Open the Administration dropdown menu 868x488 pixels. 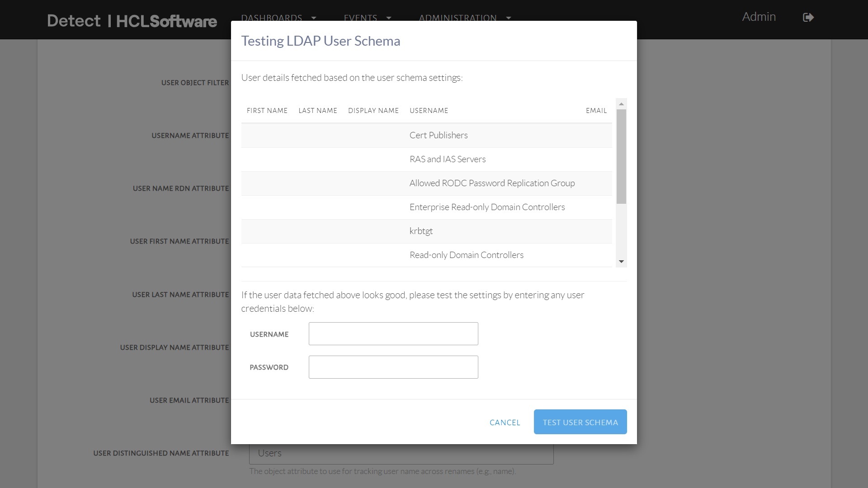[x=465, y=17]
